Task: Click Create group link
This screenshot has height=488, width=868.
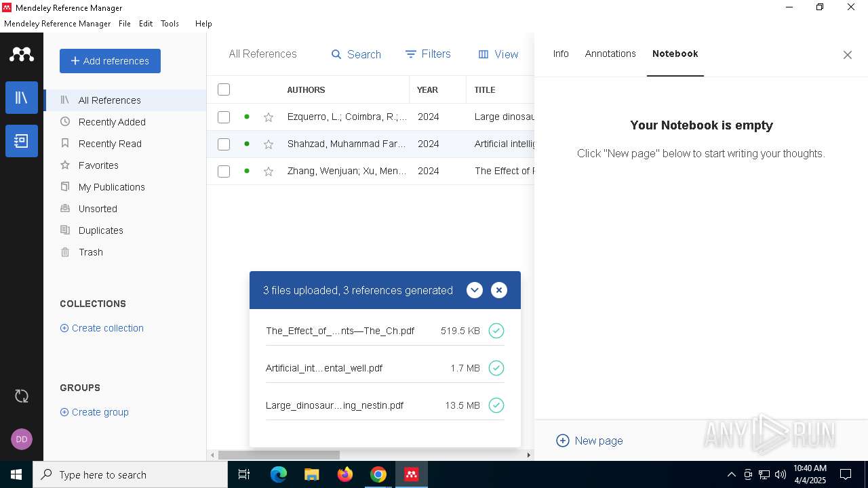Action: [x=94, y=412]
